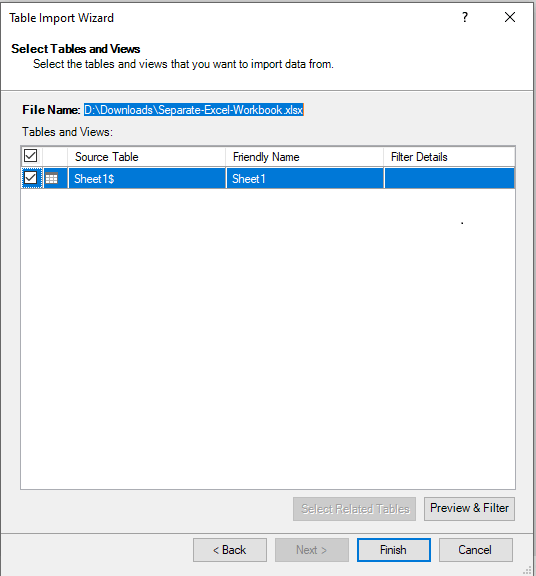
Task: Finish the import with the Finish button
Action: [x=394, y=550]
